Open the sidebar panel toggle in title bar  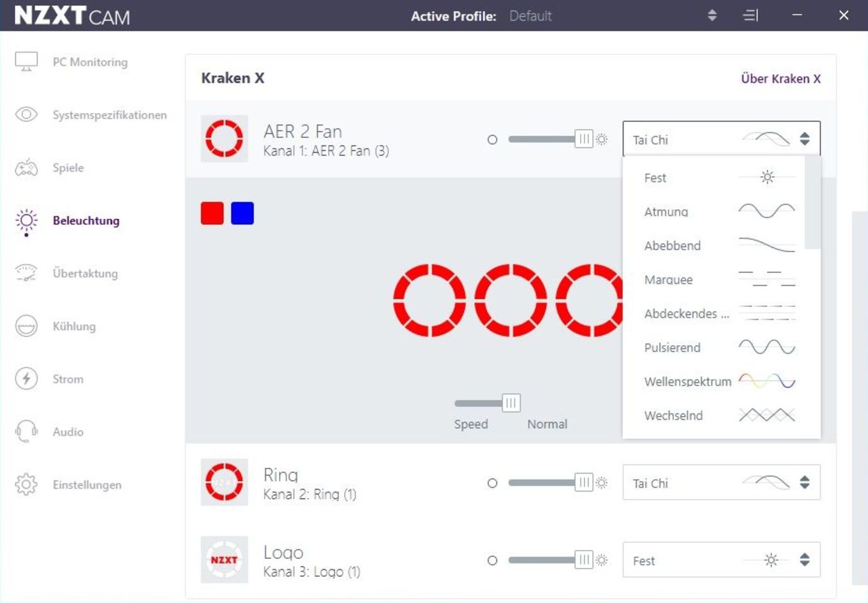(x=751, y=15)
